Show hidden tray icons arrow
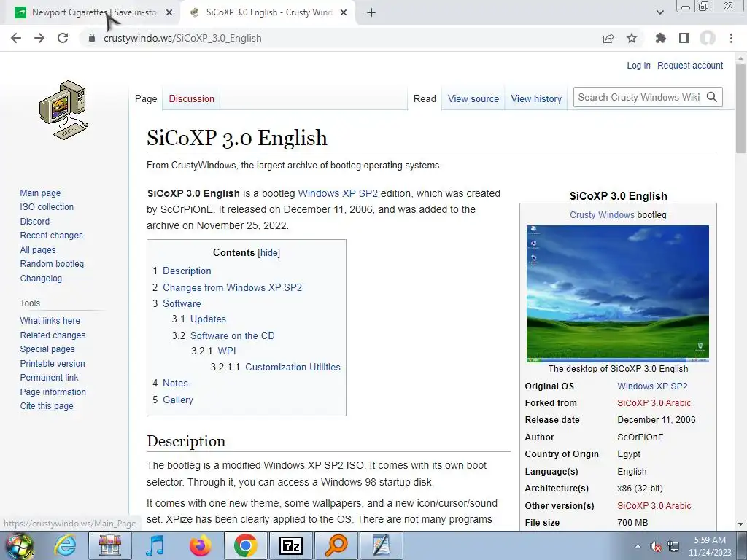Screen dimensions: 747x560 pos(638,546)
